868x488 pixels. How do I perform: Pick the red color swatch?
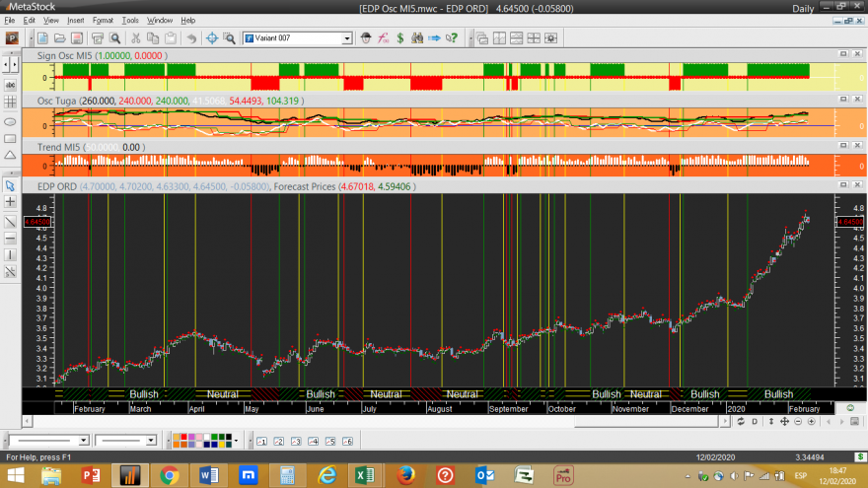click(x=183, y=437)
